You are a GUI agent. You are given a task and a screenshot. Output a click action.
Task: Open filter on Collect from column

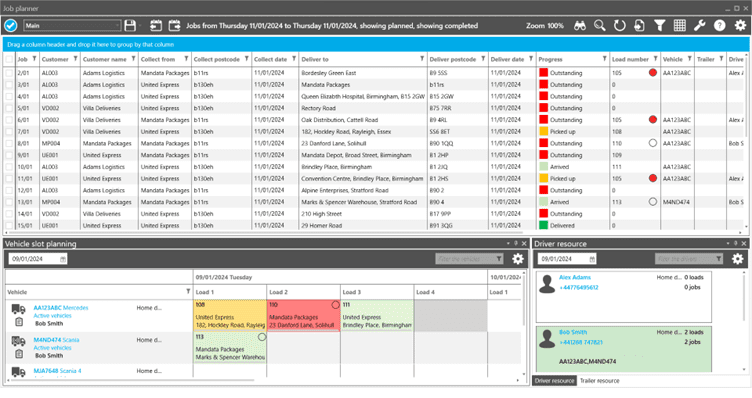[x=186, y=59]
